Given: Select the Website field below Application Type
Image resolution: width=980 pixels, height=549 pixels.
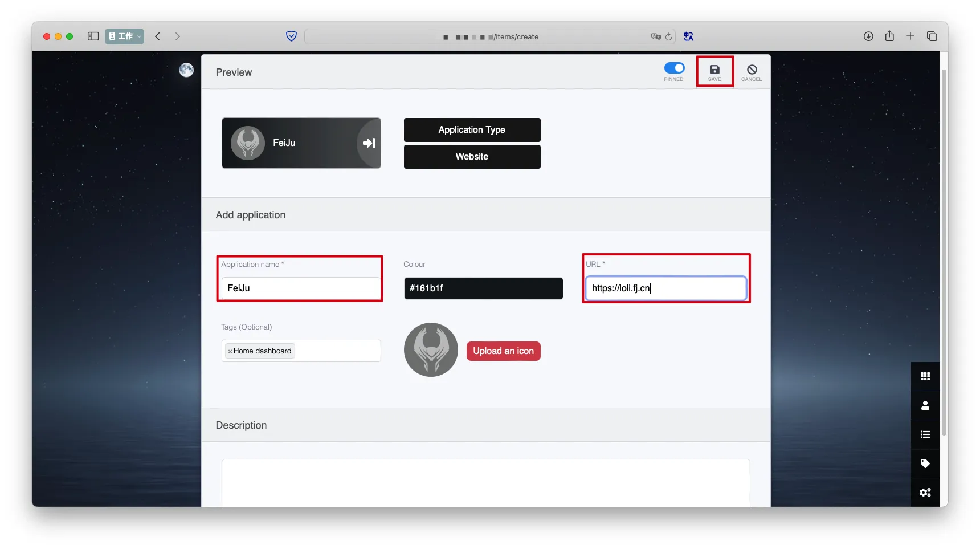Looking at the screenshot, I should click(x=472, y=157).
